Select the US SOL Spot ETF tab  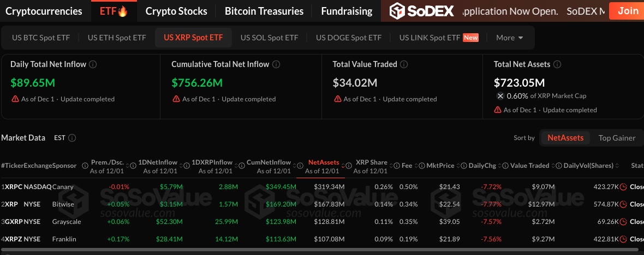point(269,38)
